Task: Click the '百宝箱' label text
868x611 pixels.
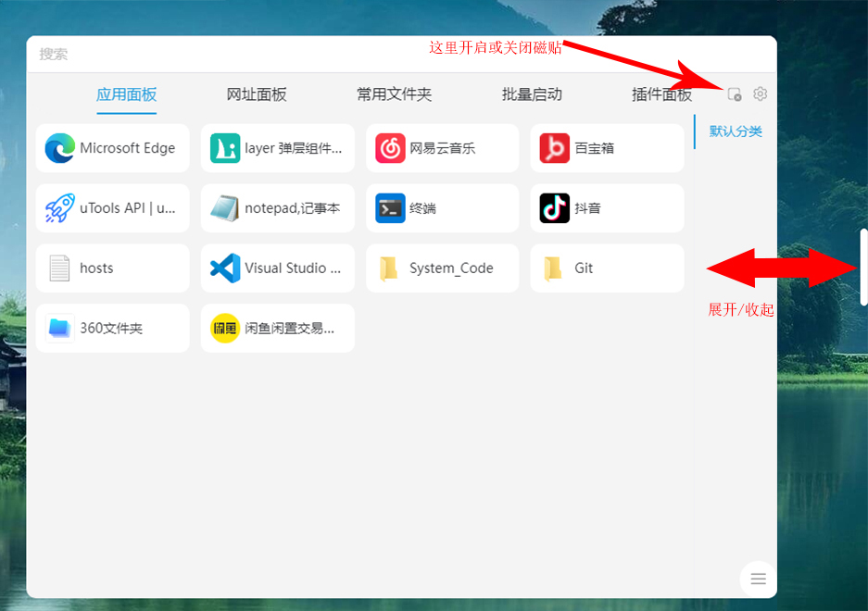Action: pos(594,148)
